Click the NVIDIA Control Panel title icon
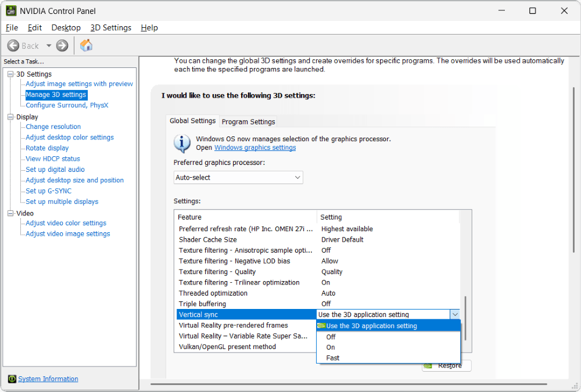581x392 pixels. tap(11, 11)
